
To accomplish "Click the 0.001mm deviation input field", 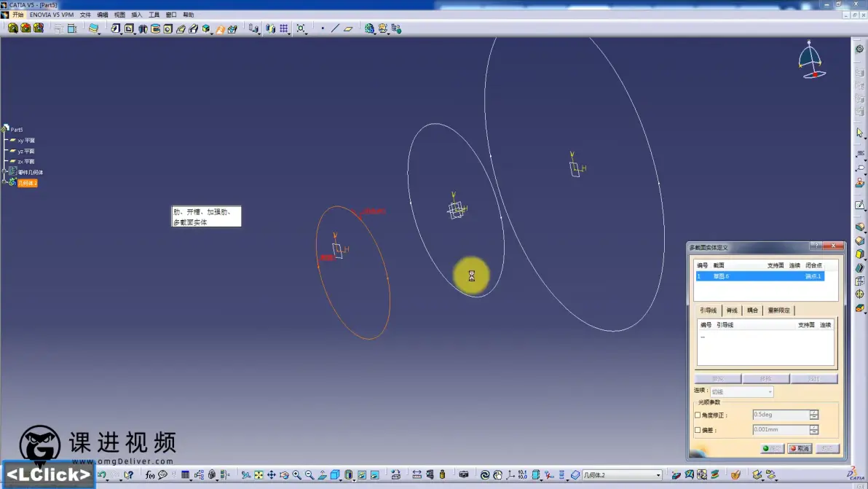I will tap(781, 430).
